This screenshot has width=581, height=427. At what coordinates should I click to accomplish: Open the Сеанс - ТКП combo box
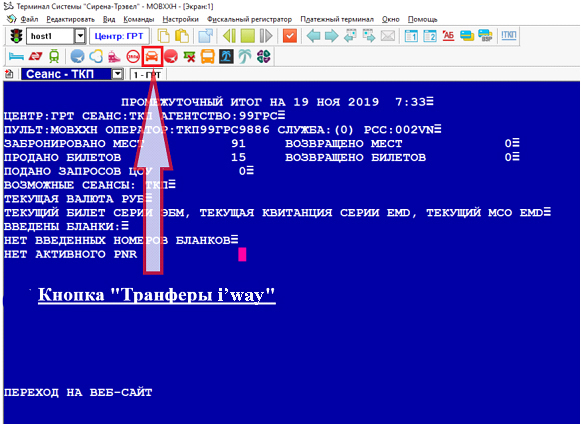pyautogui.click(x=72, y=74)
